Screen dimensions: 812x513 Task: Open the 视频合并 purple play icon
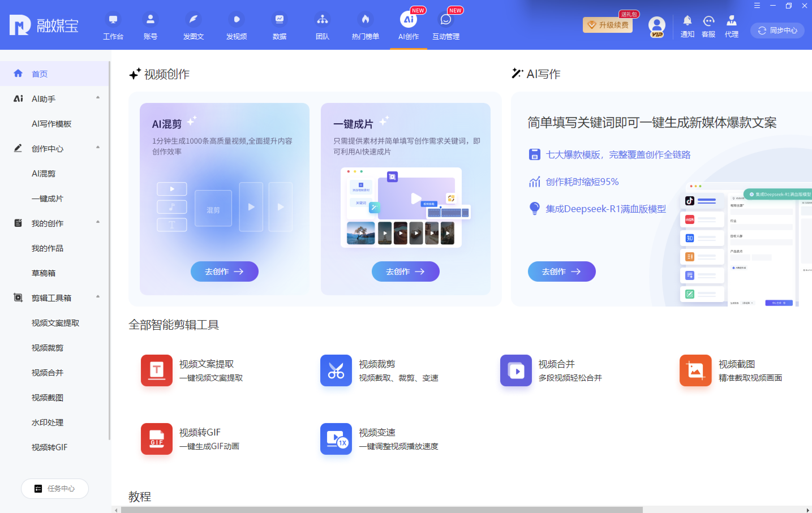[515, 370]
